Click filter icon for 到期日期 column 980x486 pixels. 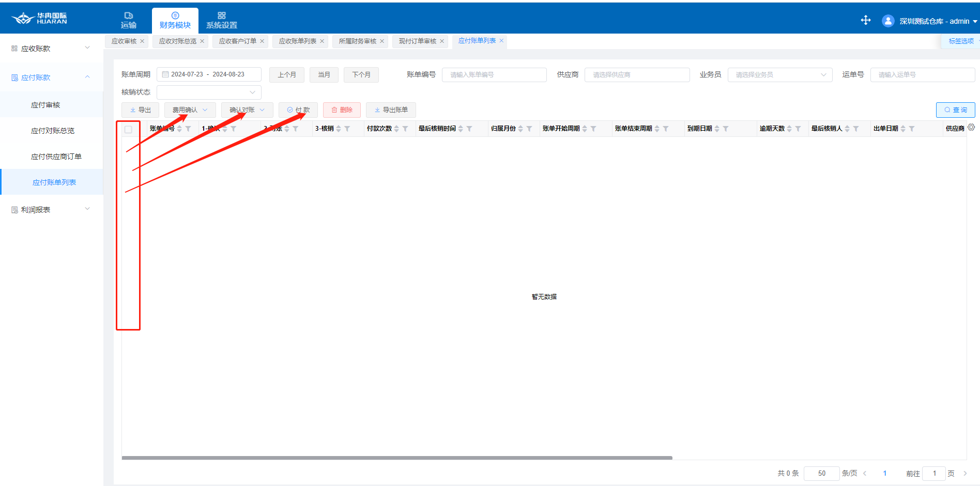click(726, 129)
